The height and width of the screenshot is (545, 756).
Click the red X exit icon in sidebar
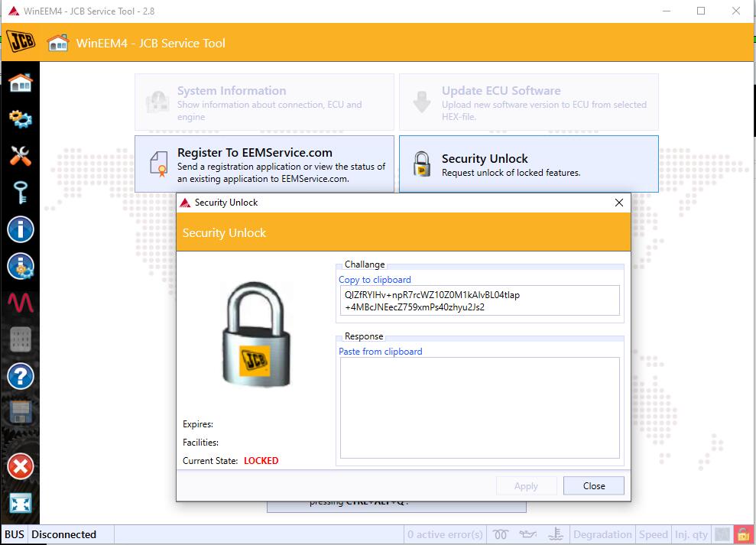click(x=20, y=466)
